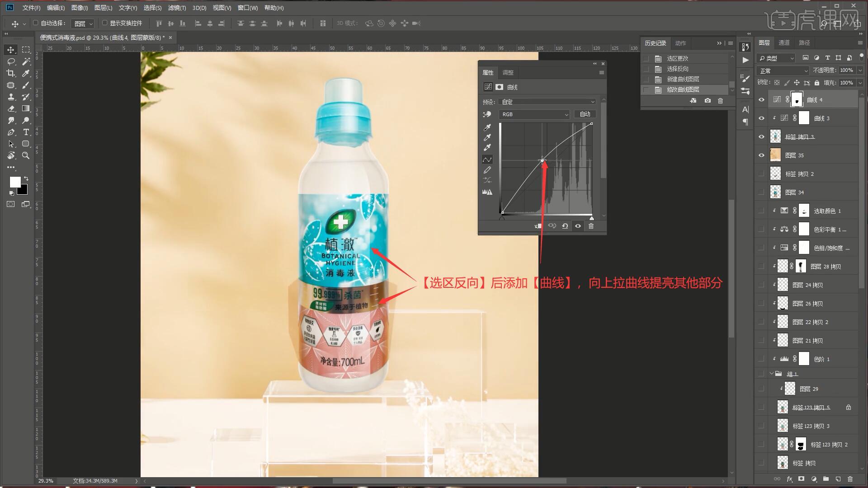Enable the 自动选择 checkbox
Image resolution: width=868 pixels, height=488 pixels.
36,23
